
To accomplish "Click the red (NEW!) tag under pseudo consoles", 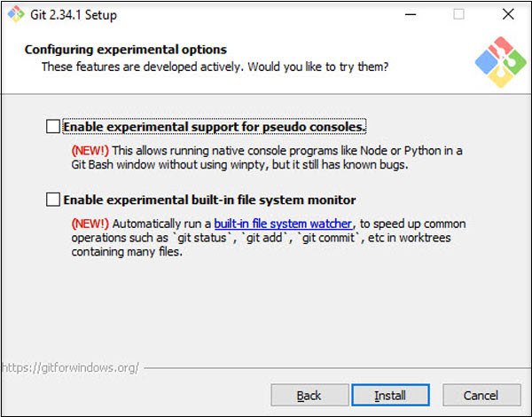I will click(90, 151).
